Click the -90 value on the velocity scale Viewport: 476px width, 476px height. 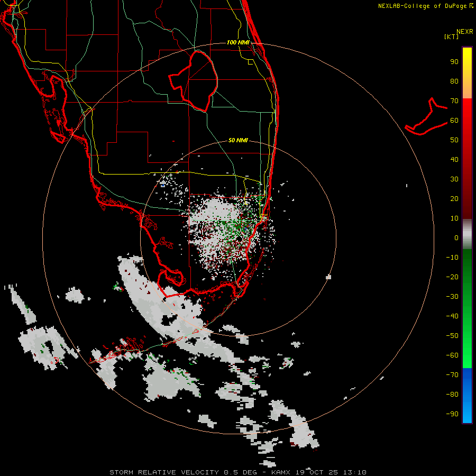coord(452,414)
